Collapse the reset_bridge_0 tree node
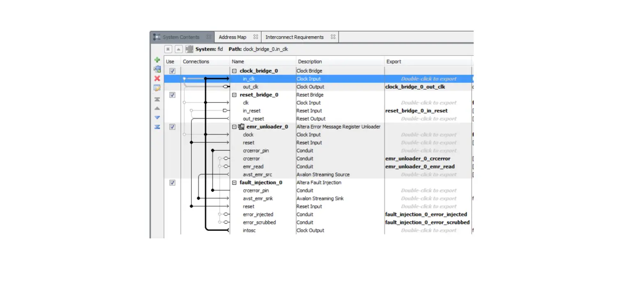This screenshot has height=281, width=644. tap(235, 95)
